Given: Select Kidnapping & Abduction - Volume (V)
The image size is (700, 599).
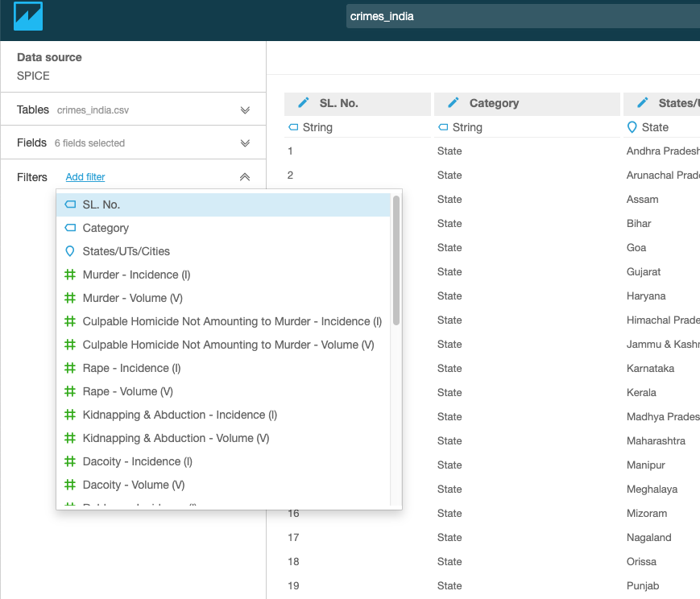Looking at the screenshot, I should (176, 438).
